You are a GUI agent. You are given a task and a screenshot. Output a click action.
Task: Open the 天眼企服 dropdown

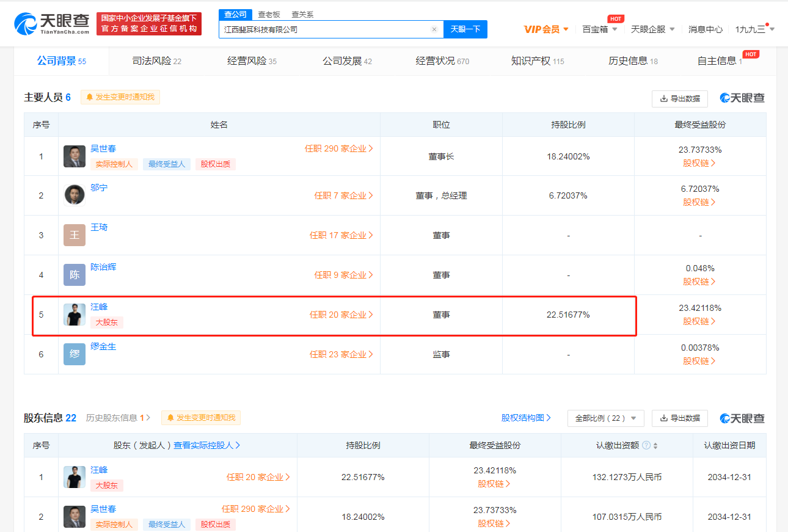653,29
